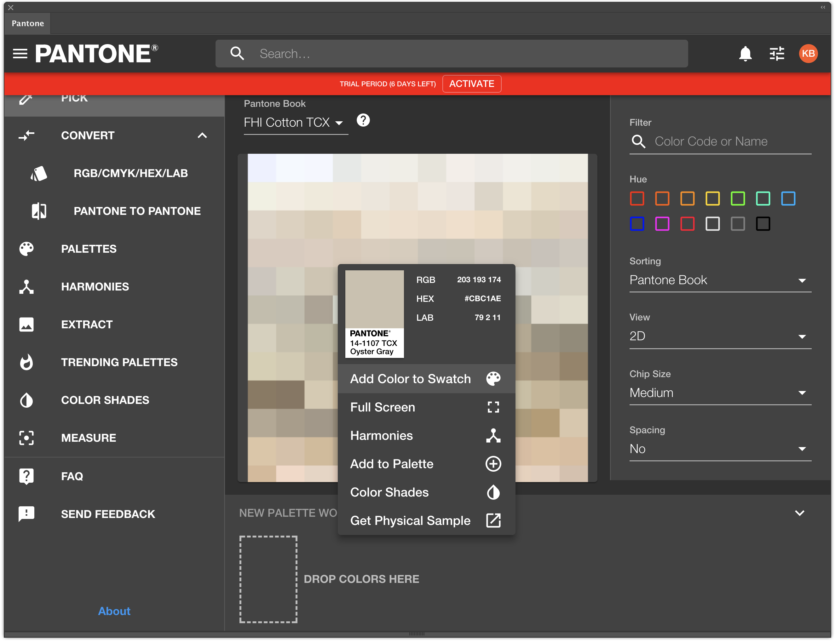835x644 pixels.
Task: Open the Sorting Pantone Book dropdown
Action: (x=720, y=280)
